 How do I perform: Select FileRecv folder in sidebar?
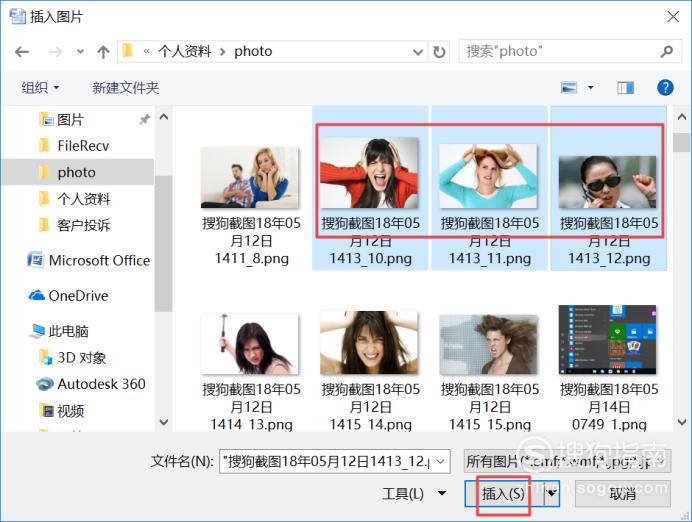(83, 146)
